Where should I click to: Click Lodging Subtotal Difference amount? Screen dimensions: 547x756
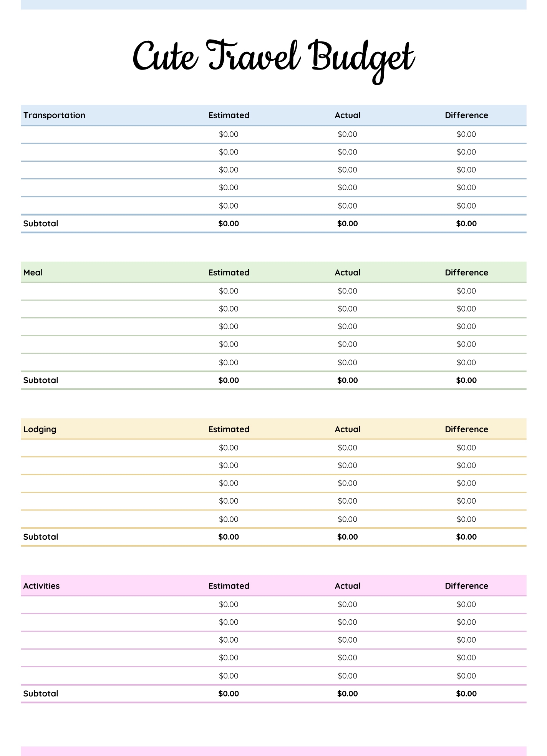pos(466,537)
